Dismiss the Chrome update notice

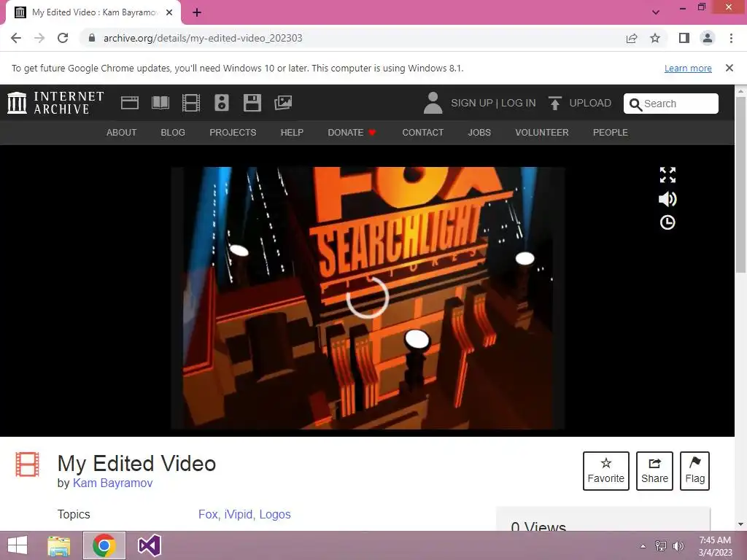(x=729, y=68)
